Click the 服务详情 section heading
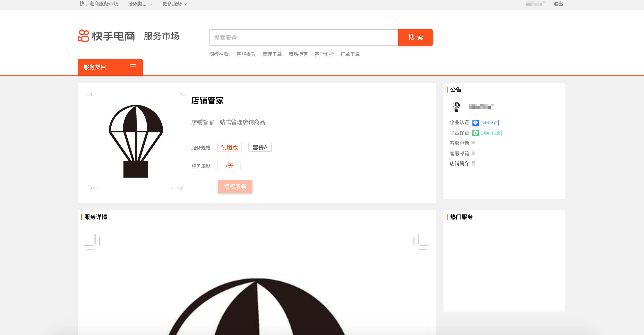This screenshot has width=644, height=335. 96,217
